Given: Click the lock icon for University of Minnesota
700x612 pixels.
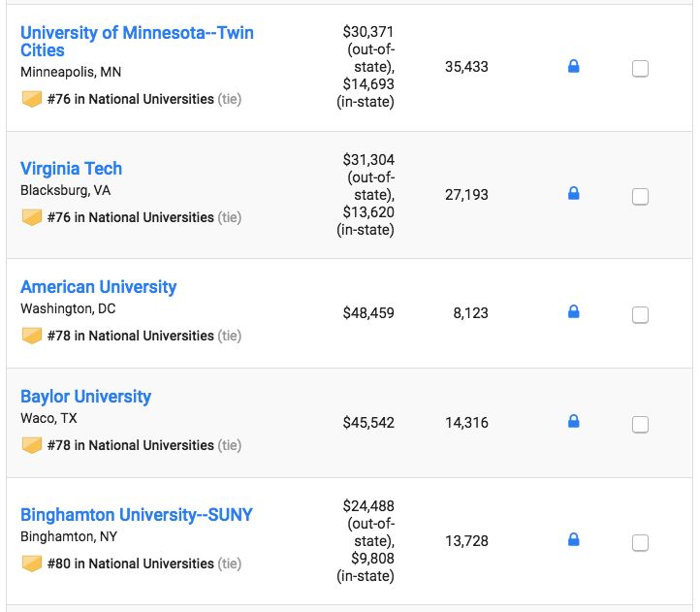Looking at the screenshot, I should pos(573,67).
